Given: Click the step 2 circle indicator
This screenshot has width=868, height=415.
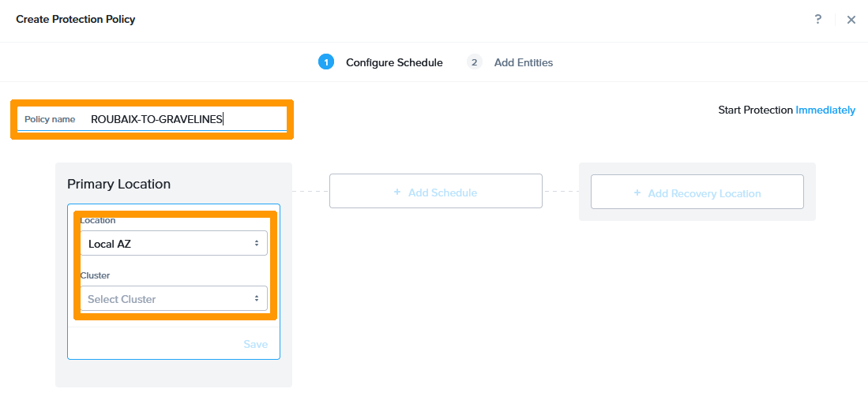Looking at the screenshot, I should pyautogui.click(x=475, y=62).
